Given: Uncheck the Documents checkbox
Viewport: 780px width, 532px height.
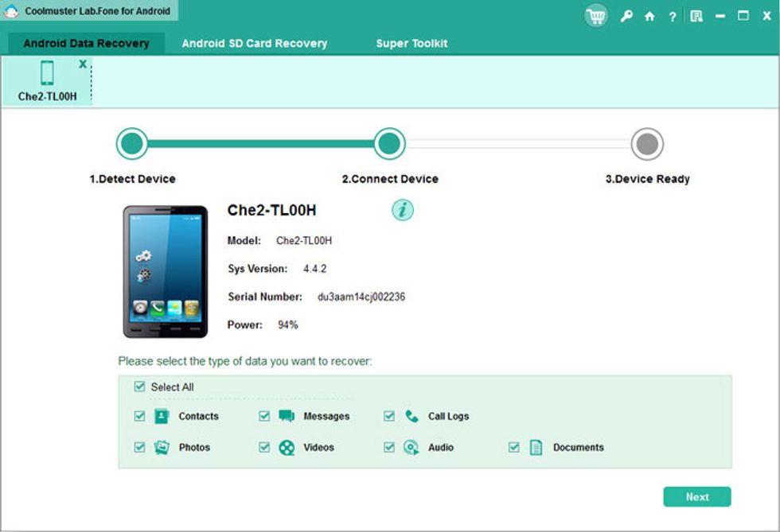Looking at the screenshot, I should coord(514,447).
